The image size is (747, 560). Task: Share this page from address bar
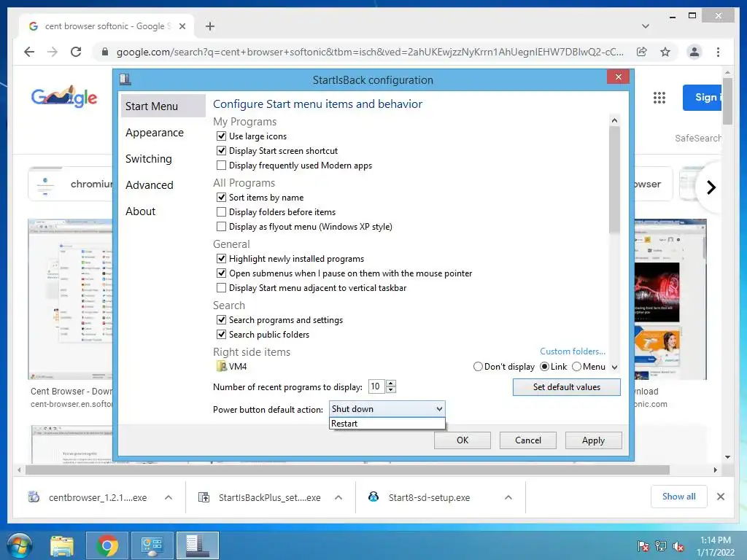pyautogui.click(x=642, y=52)
